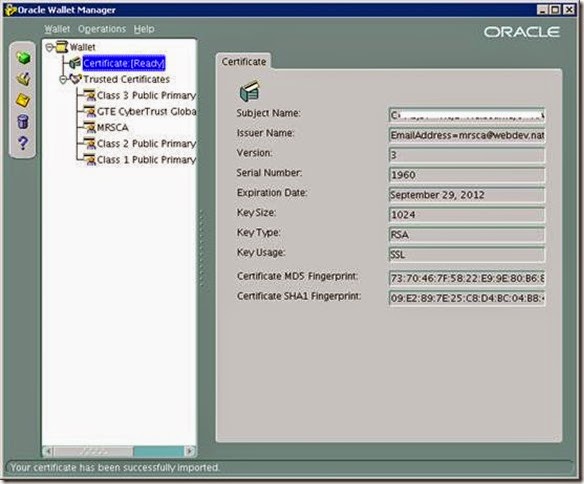
Task: Click the Subject Name field
Action: pos(467,115)
